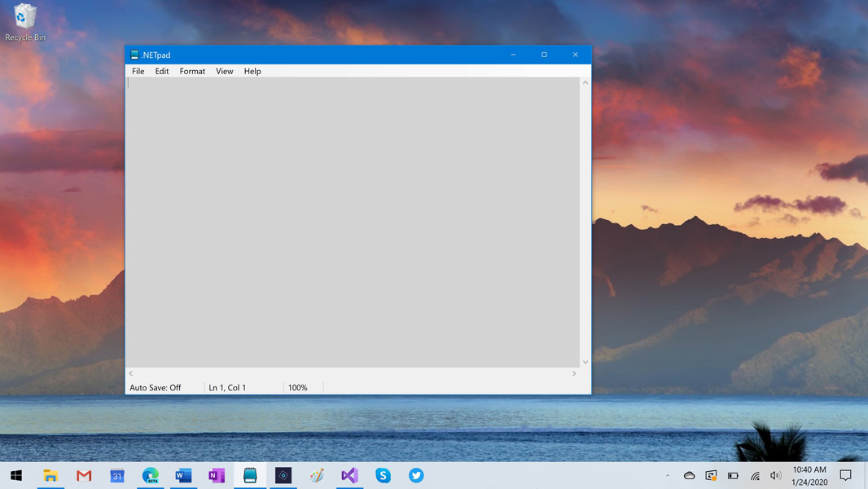Click inside the empty text editing area
The height and width of the screenshot is (489, 868).
pyautogui.click(x=353, y=222)
